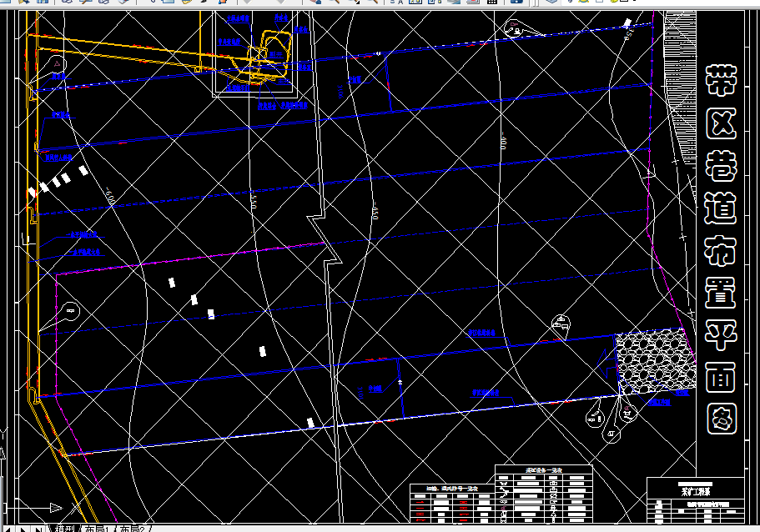760x532 pixels.
Task: Open the 布局2 layout tab
Action: click(132, 529)
